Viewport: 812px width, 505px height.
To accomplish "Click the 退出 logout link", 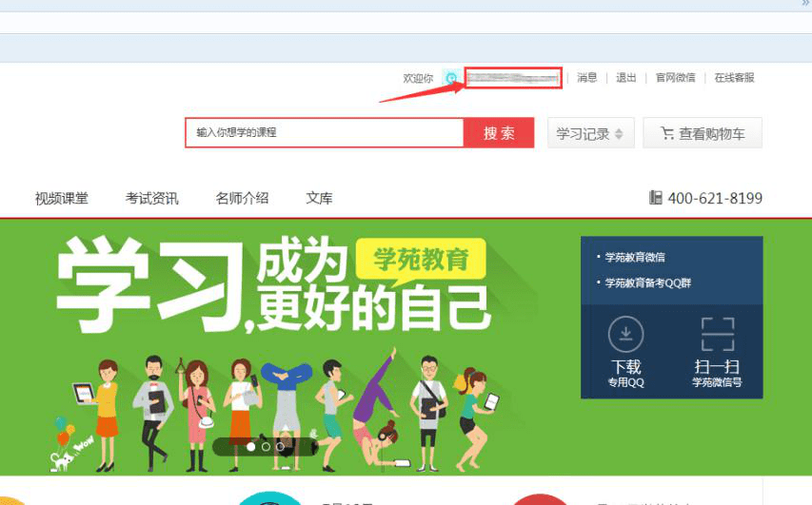I will (x=626, y=78).
